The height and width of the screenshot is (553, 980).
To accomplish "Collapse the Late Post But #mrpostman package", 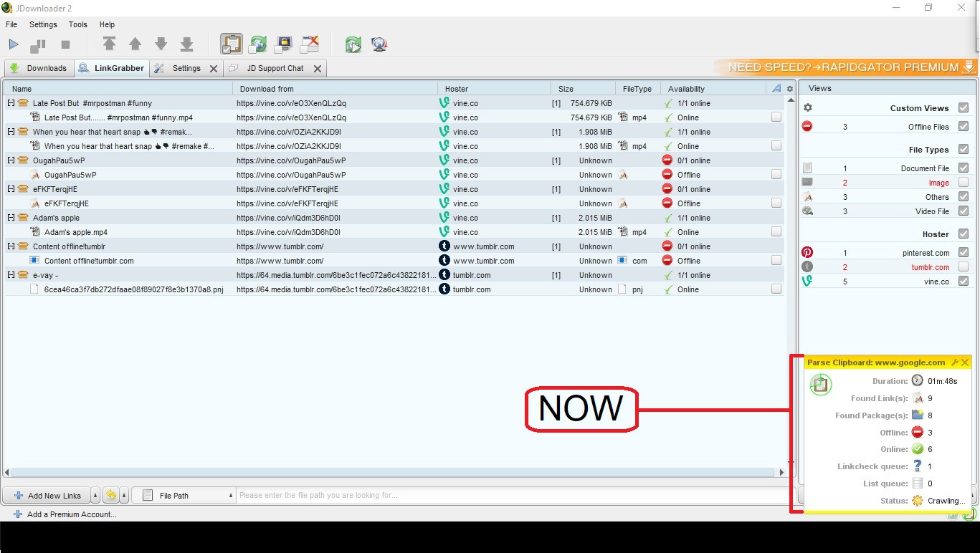I will click(x=11, y=103).
